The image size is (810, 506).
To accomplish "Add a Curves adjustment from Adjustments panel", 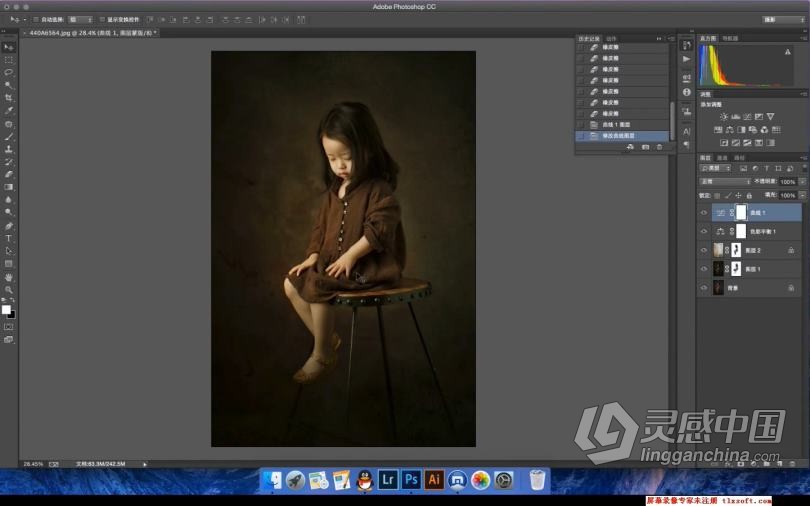I will (x=747, y=117).
